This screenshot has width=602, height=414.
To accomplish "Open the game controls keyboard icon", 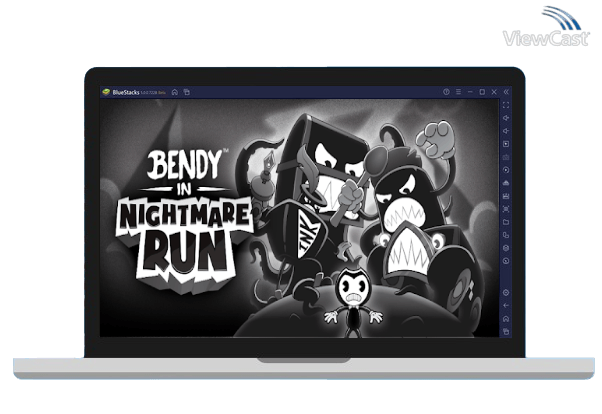I will (x=506, y=157).
